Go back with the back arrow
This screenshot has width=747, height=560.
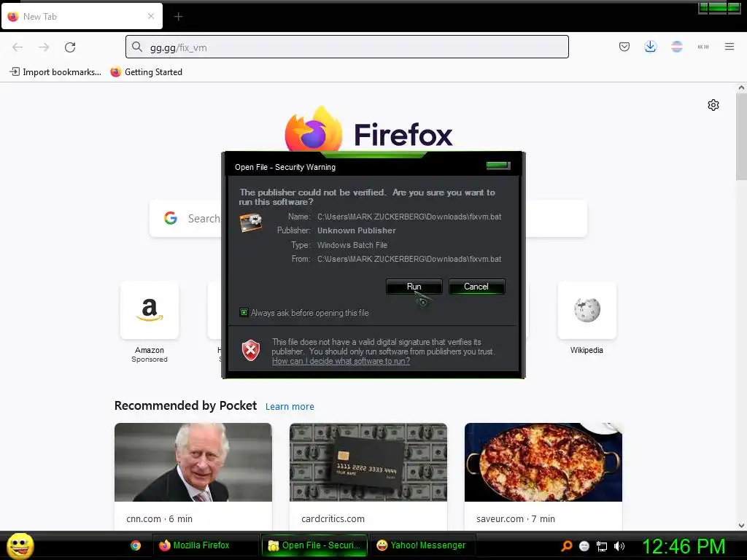pyautogui.click(x=18, y=47)
